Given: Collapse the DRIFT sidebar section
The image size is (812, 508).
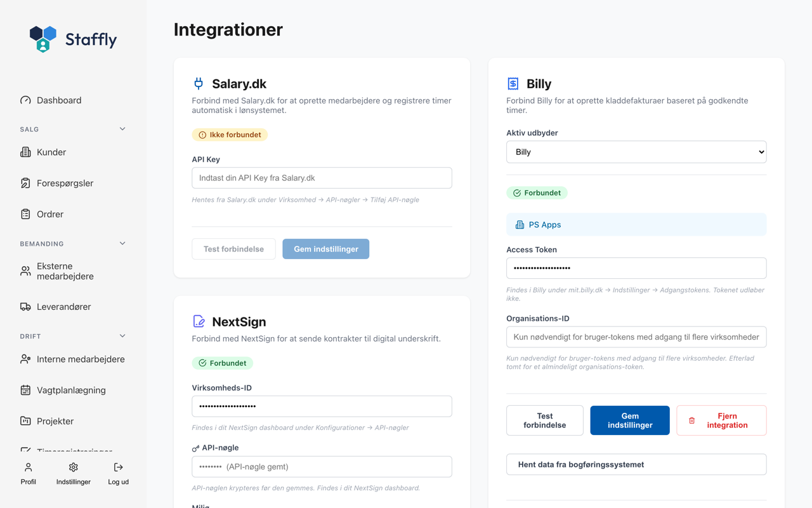Looking at the screenshot, I should (122, 336).
